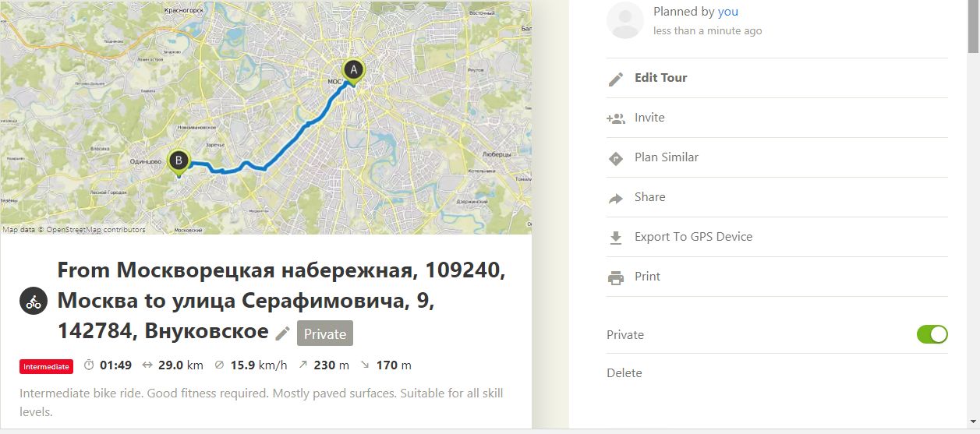Choose Plan Similar from the list
Viewport: 980px width, 434px height.
[666, 157]
